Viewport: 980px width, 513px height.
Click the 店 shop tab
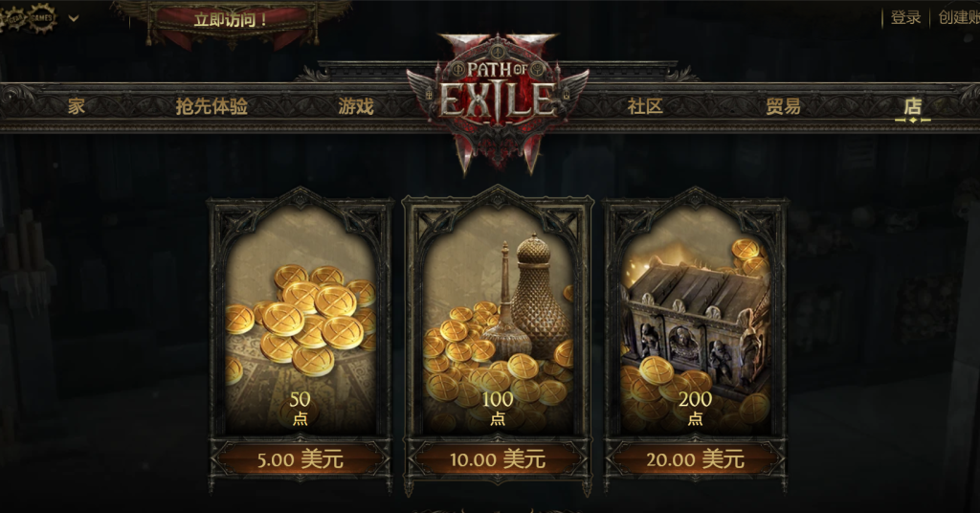click(913, 106)
